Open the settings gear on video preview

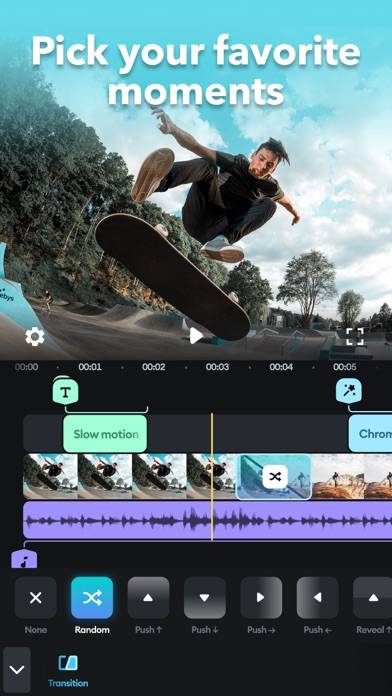(35, 336)
